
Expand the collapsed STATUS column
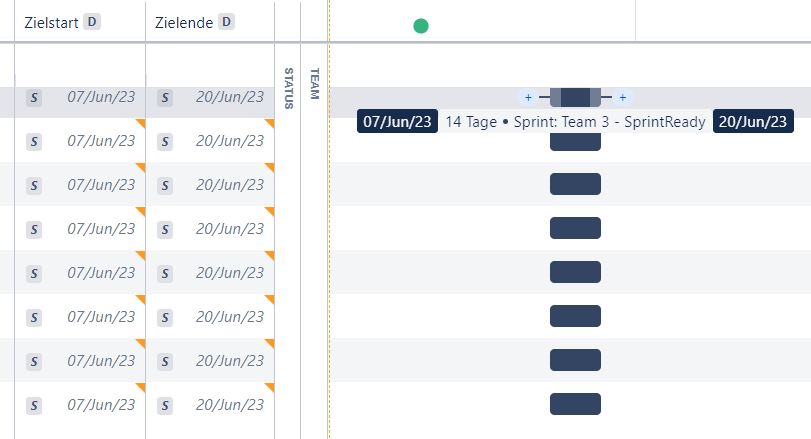click(x=289, y=88)
